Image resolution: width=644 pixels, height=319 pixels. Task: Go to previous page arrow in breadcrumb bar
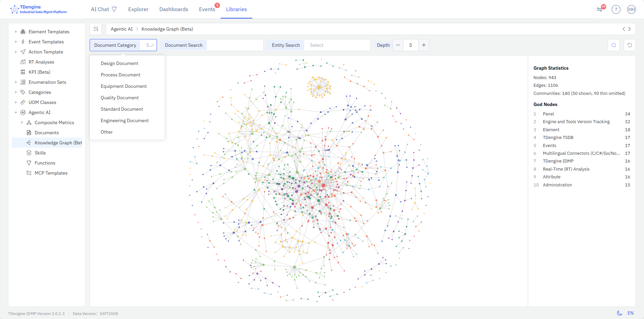tap(624, 29)
